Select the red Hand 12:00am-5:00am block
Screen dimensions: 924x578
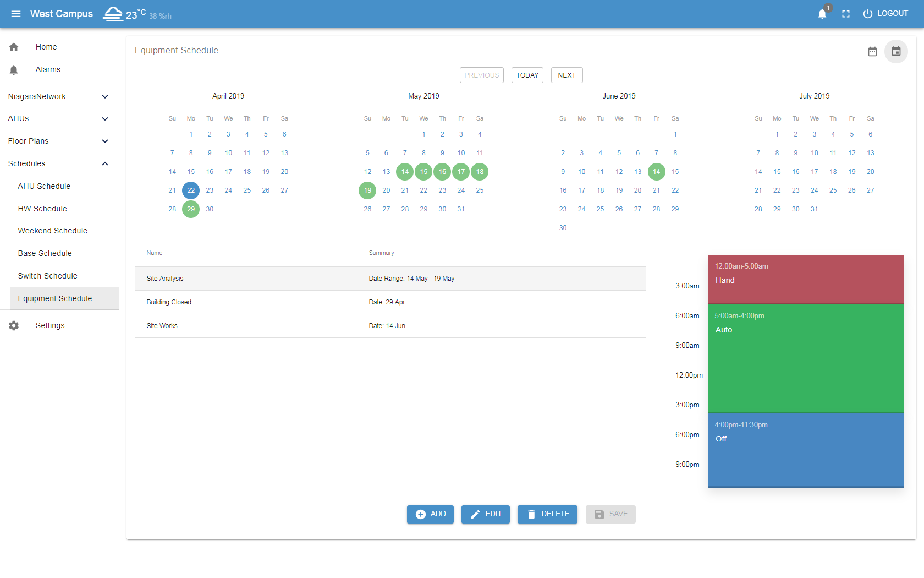tap(806, 279)
